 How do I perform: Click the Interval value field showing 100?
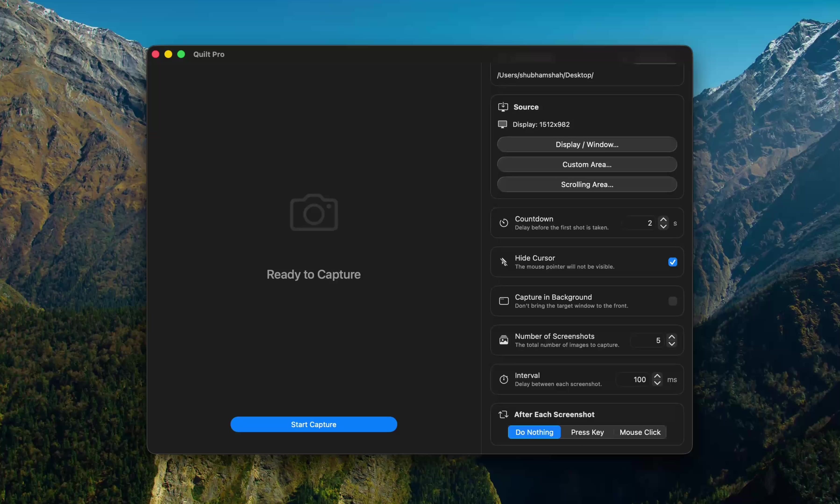tap(634, 379)
